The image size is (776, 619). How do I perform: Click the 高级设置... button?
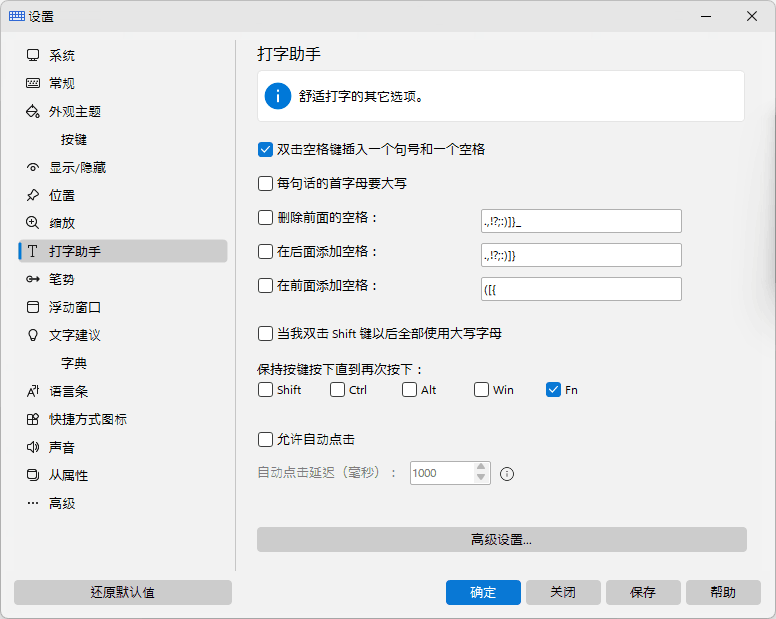pyautogui.click(x=501, y=539)
